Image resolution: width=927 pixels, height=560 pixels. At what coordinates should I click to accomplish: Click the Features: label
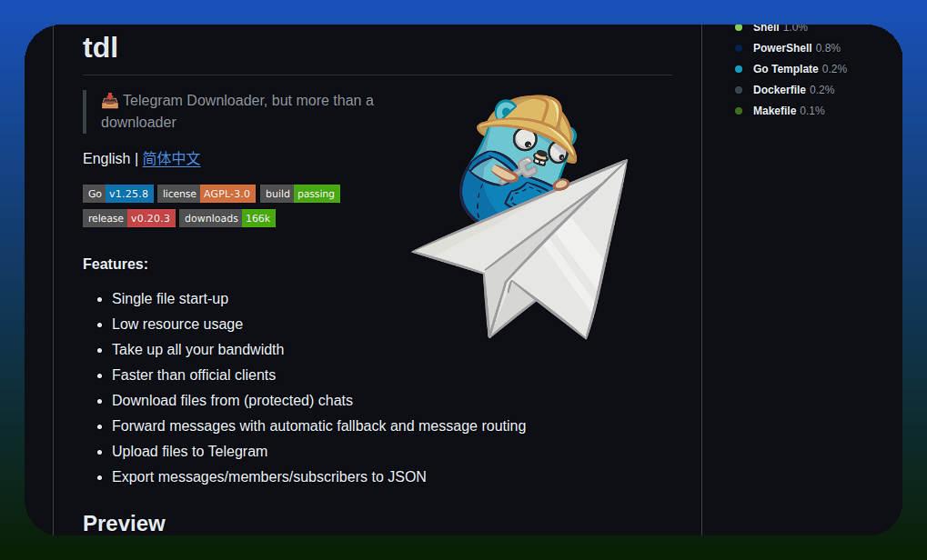[x=116, y=264]
